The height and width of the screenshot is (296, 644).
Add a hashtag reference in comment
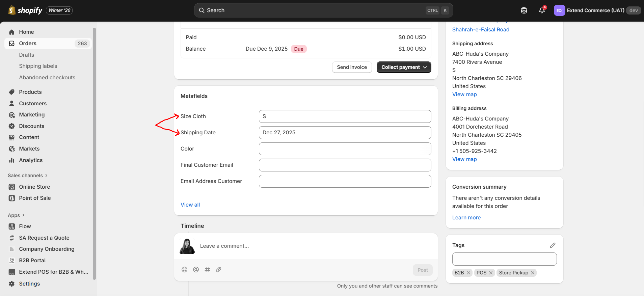(x=207, y=269)
